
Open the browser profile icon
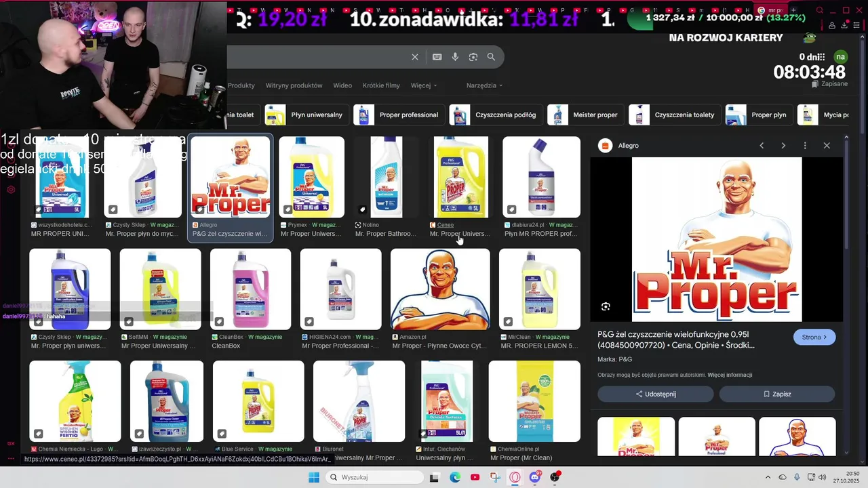(x=832, y=25)
